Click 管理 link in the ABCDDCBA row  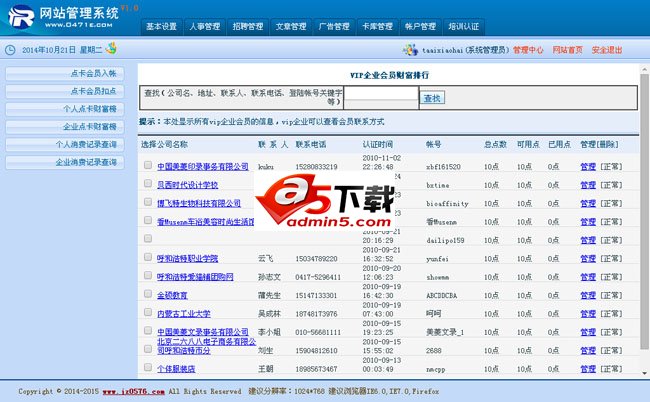588,295
